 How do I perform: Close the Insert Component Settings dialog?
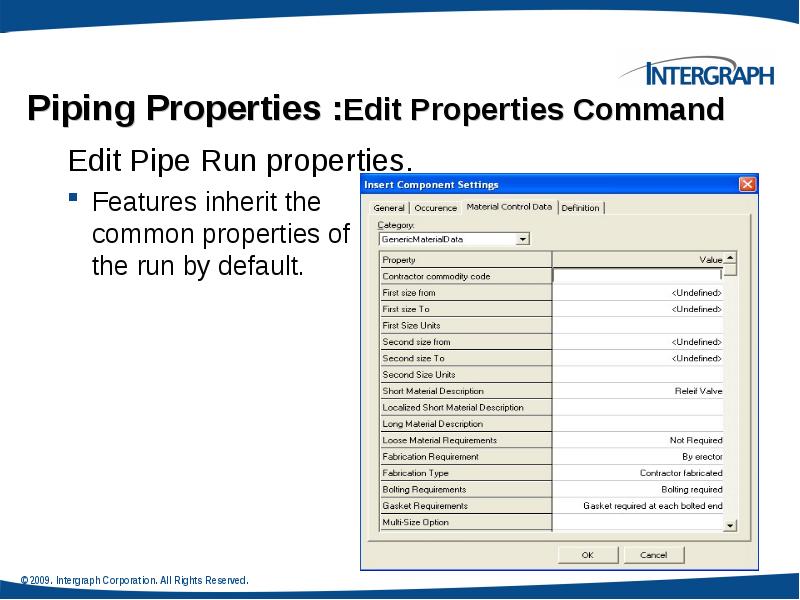pyautogui.click(x=749, y=184)
